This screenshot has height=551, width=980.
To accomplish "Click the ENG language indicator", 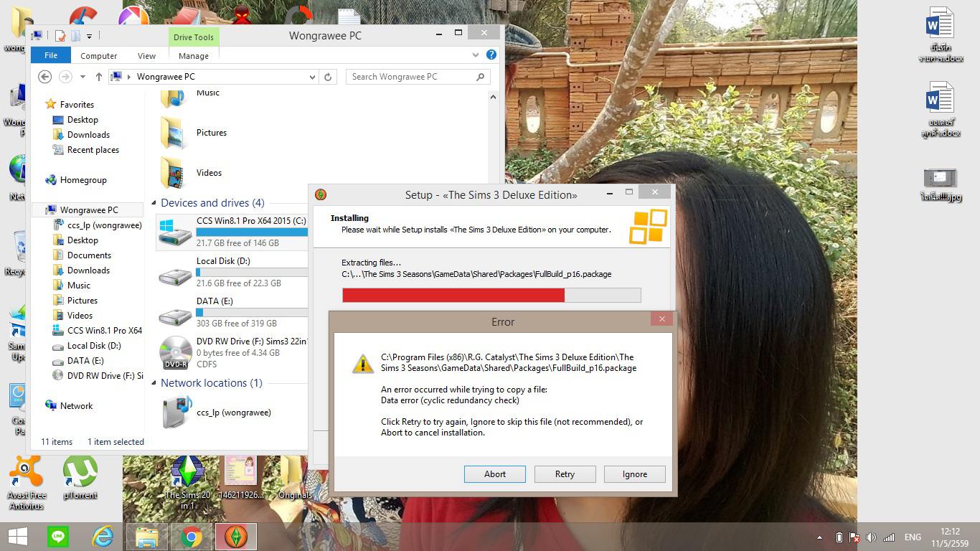I will (913, 537).
